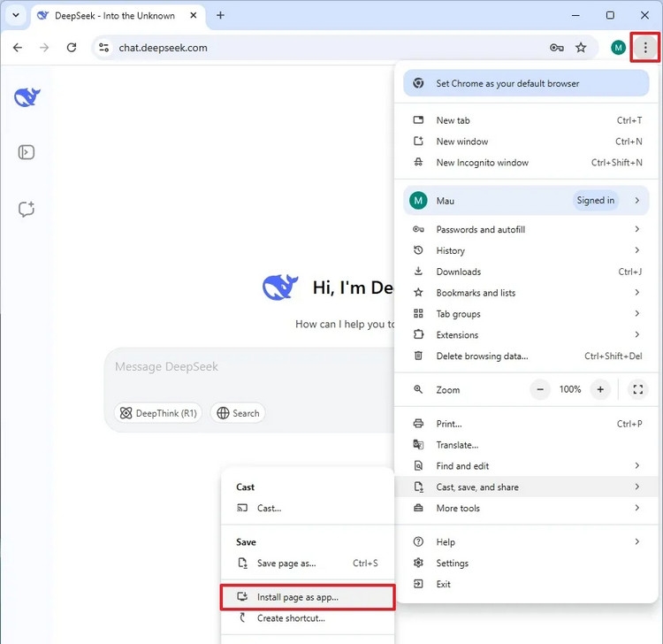
Task: Choose Print from the menu
Action: pos(526,424)
